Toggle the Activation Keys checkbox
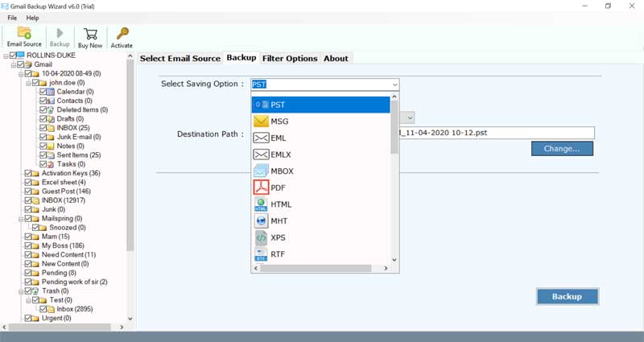The height and width of the screenshot is (342, 644). pos(28,173)
